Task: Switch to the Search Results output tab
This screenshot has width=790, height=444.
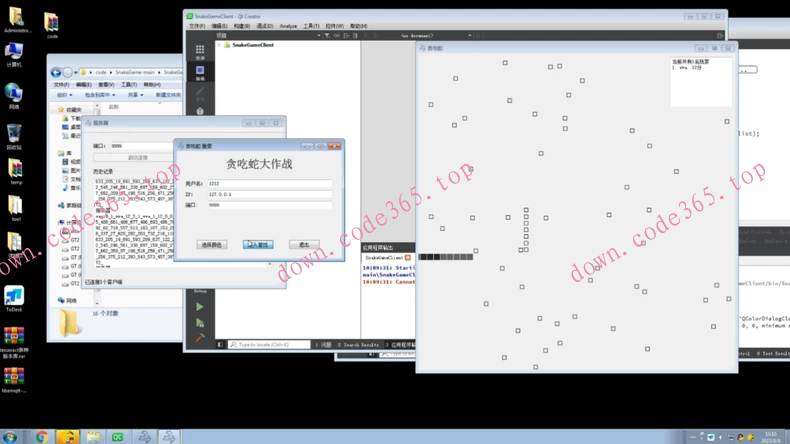Action: (x=358, y=345)
